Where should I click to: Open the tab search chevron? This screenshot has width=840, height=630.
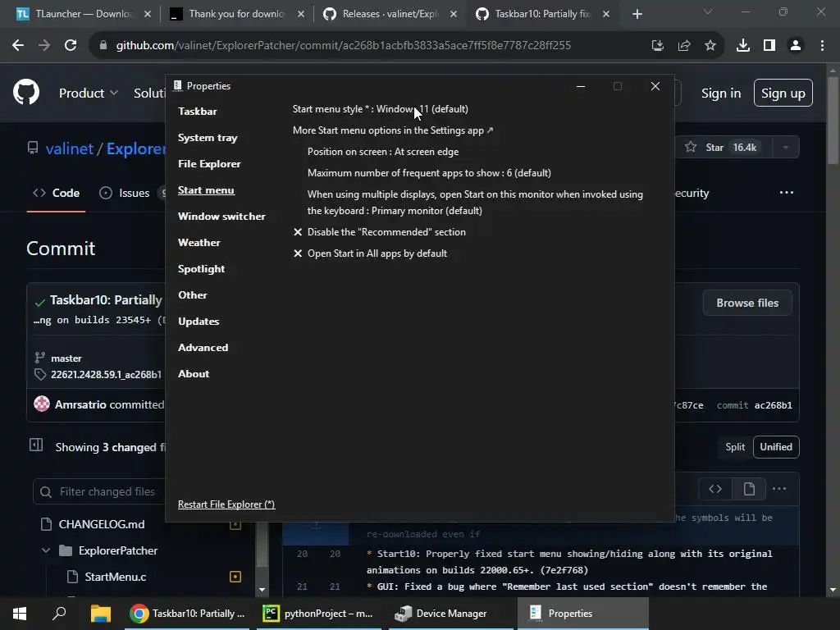[x=708, y=11]
